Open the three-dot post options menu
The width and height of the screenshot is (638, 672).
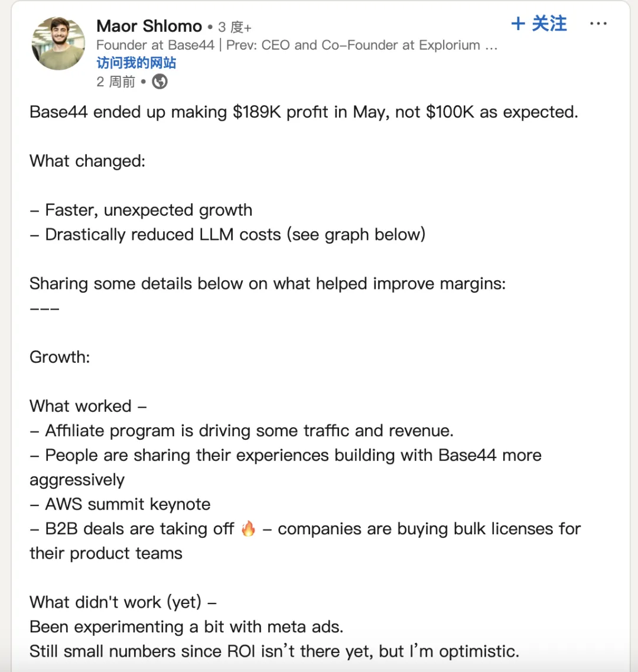pos(598,24)
